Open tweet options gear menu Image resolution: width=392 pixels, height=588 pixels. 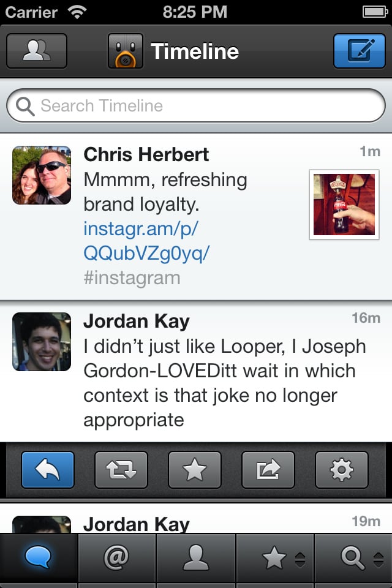pos(342,470)
